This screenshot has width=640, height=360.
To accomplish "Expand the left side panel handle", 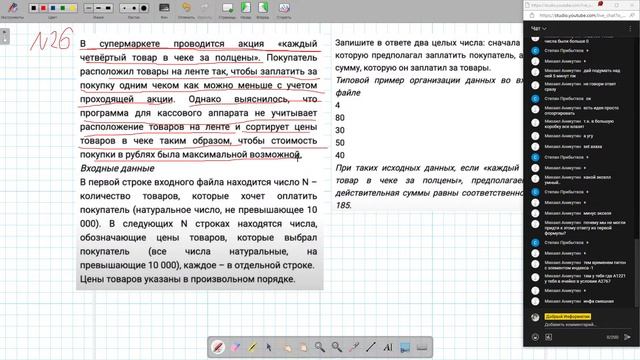I will click(x=4, y=36).
